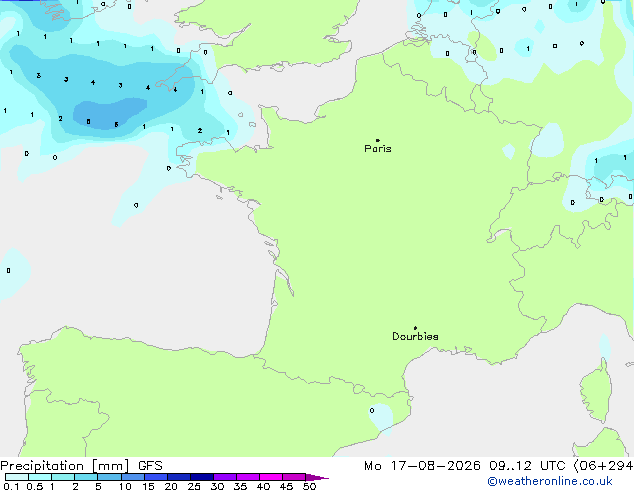
Task: Select the dot marker above Dourbies
Action: [415, 328]
